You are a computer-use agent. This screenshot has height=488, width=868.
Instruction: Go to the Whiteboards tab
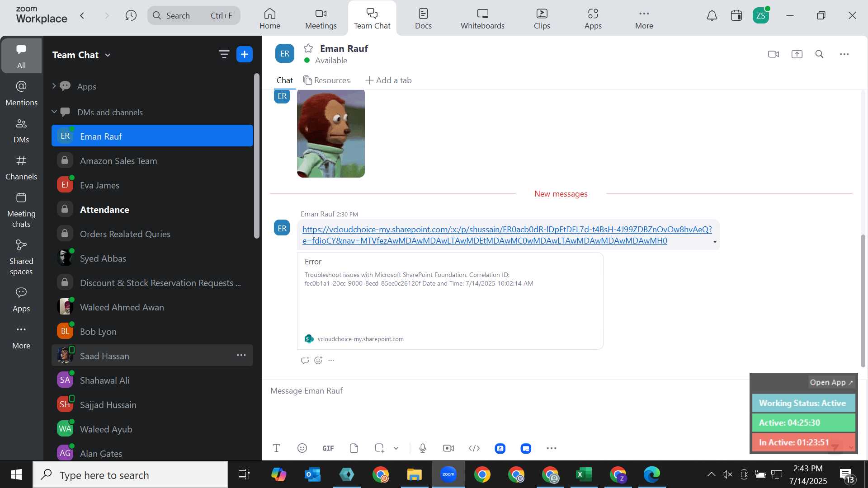point(482,19)
